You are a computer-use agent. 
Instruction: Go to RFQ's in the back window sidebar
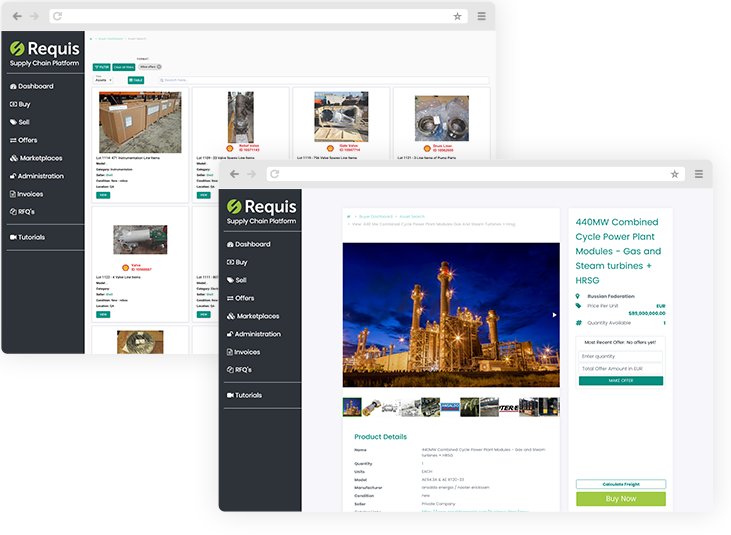22,212
